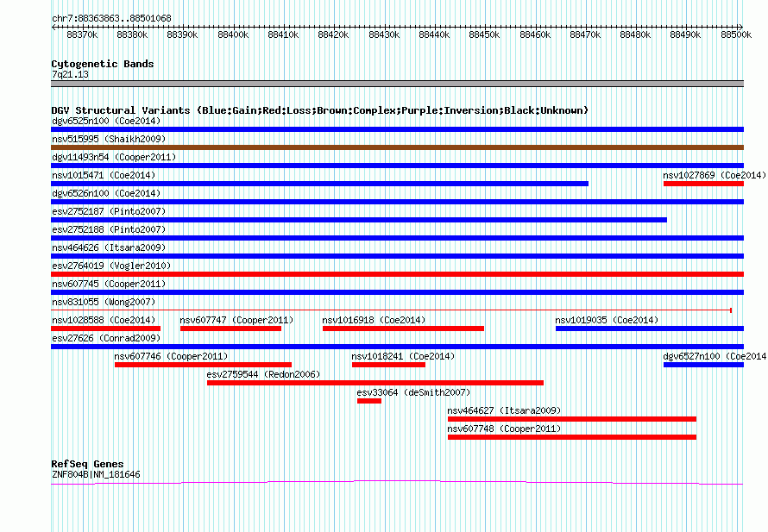Select the dgv6526n100 (Coe2014) variant bar
768x532 pixels.
click(x=397, y=202)
